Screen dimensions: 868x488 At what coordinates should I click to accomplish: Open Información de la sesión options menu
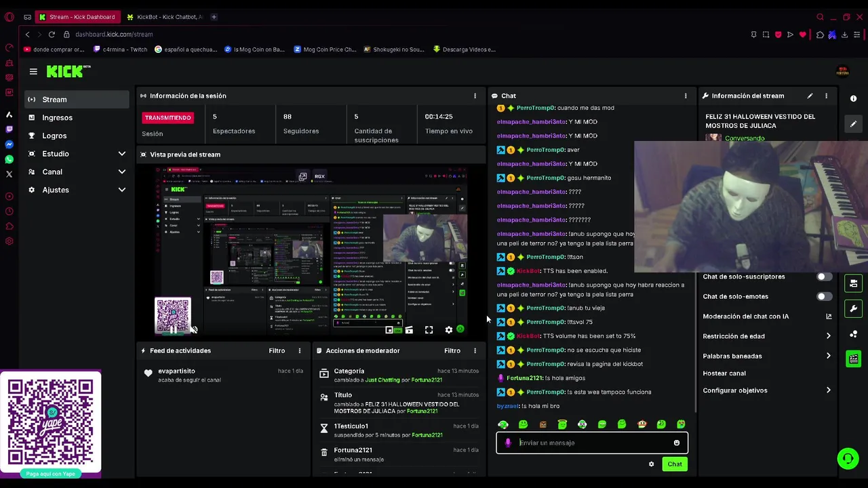475,96
